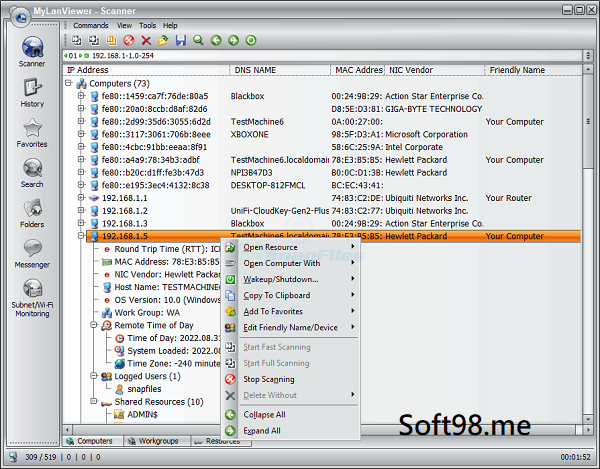Collapse the Shared Resources (10) node
The image size is (600, 469).
coord(94,401)
